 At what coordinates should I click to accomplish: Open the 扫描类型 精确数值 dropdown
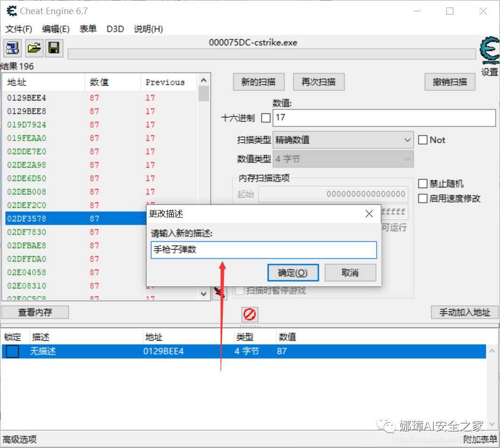pos(343,140)
